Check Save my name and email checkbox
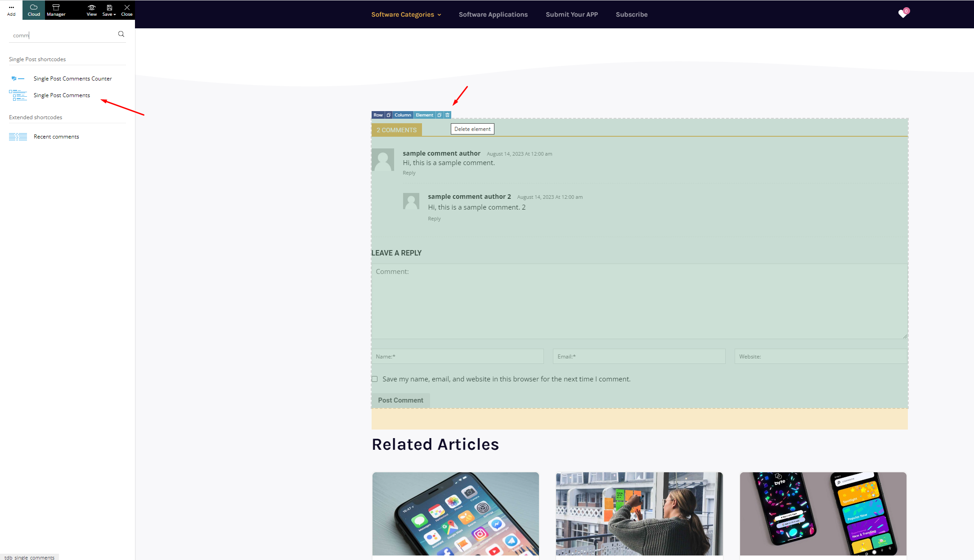 click(x=374, y=379)
